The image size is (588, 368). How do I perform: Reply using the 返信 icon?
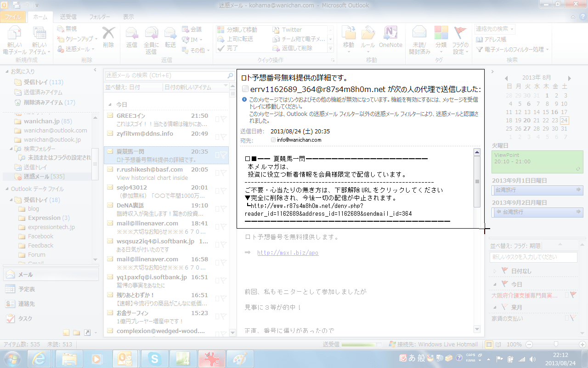[x=132, y=37]
